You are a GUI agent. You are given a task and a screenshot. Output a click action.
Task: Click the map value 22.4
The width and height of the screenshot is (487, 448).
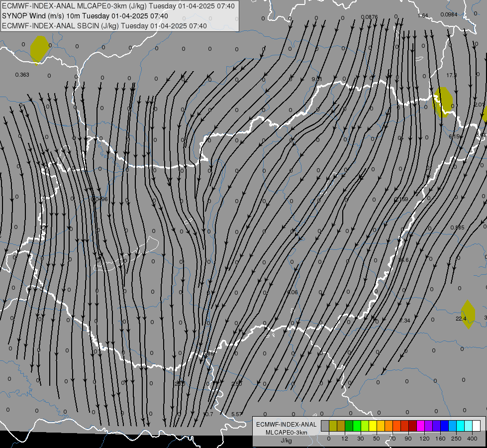coord(461,319)
